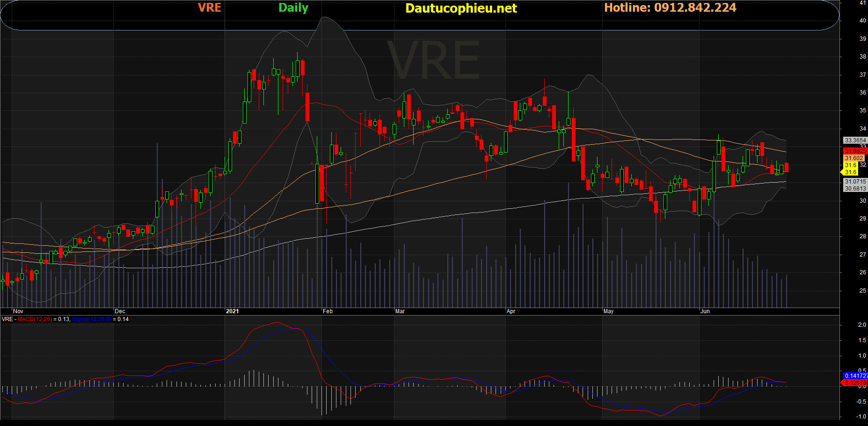The width and height of the screenshot is (868, 426).
Task: Click the Nov marker on time axis
Action: pyautogui.click(x=18, y=311)
